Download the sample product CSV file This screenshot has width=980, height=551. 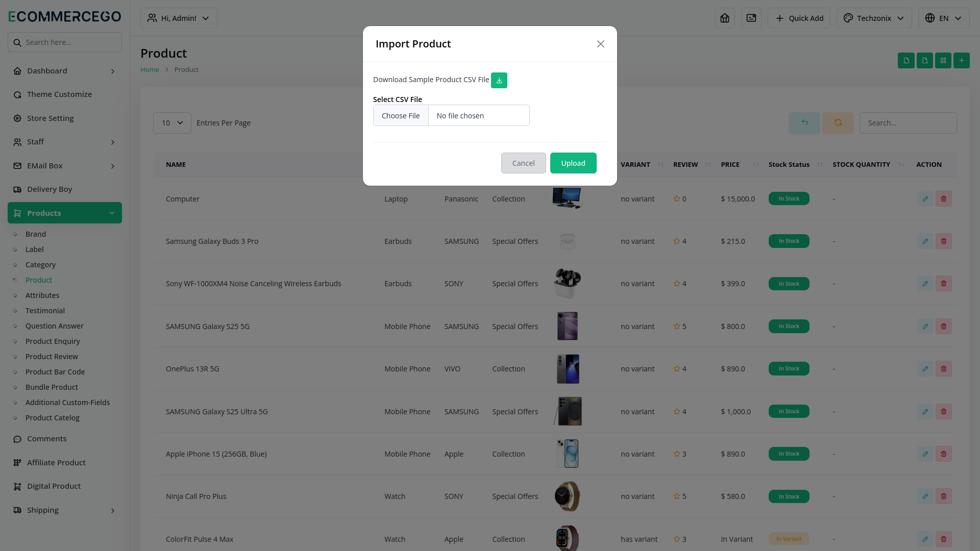click(499, 80)
